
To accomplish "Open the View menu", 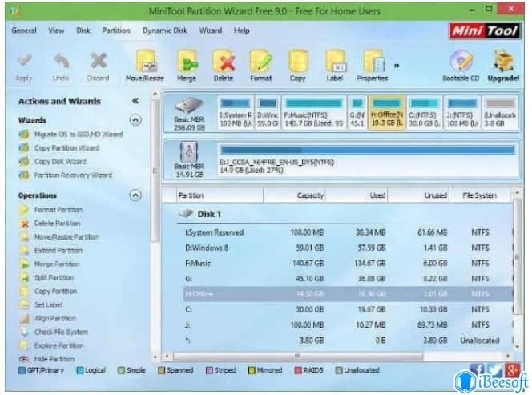I will pyautogui.click(x=56, y=30).
